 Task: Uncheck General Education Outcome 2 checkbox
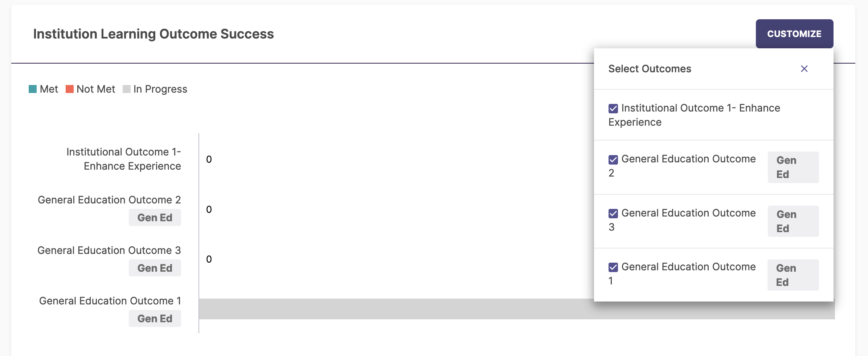613,159
